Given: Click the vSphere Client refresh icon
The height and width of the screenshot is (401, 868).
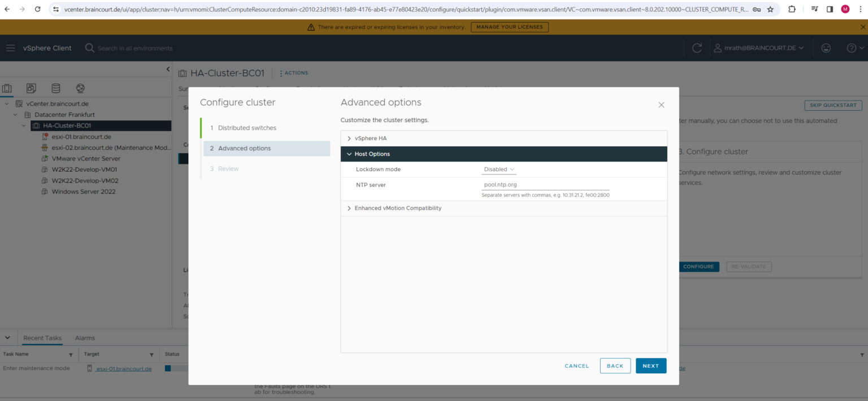Looking at the screenshot, I should (696, 48).
